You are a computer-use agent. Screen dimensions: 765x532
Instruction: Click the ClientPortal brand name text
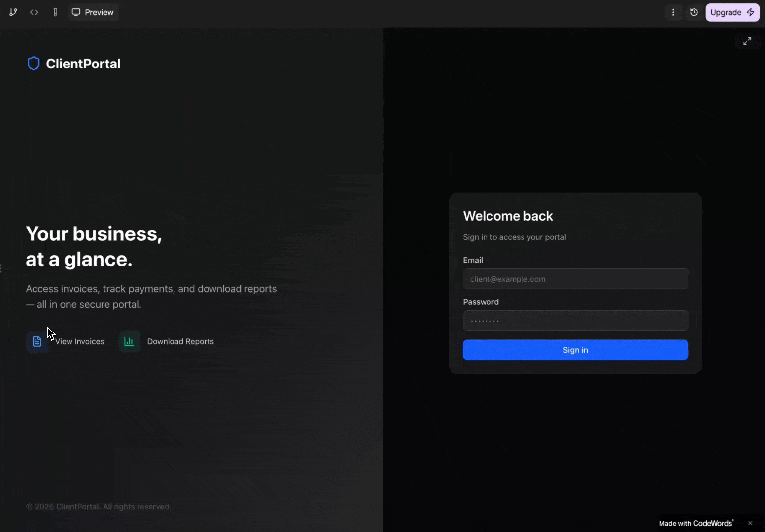pyautogui.click(x=83, y=64)
